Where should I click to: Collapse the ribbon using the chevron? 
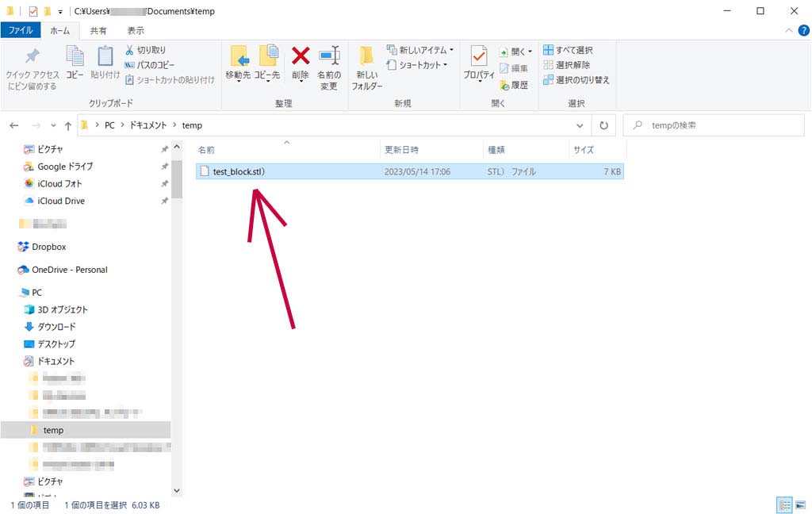(x=788, y=30)
